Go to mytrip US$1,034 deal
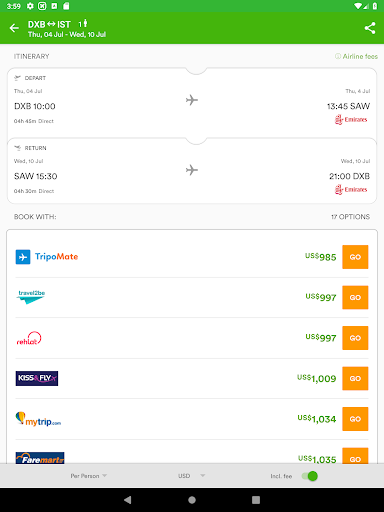 pos(355,419)
